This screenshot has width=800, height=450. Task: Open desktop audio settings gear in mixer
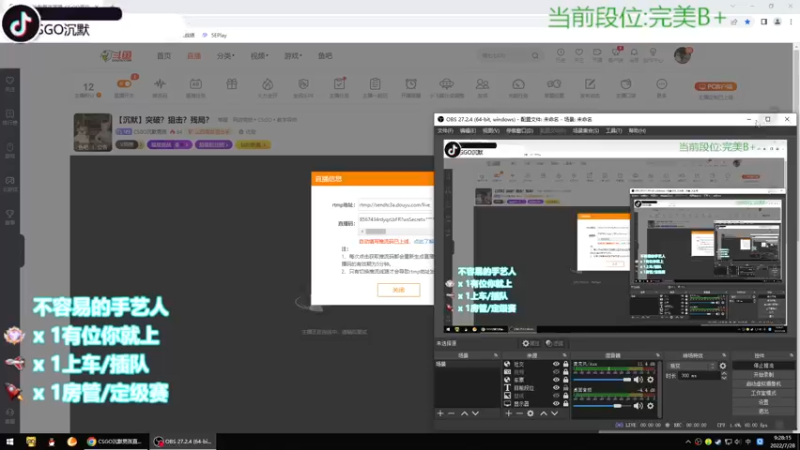point(651,406)
